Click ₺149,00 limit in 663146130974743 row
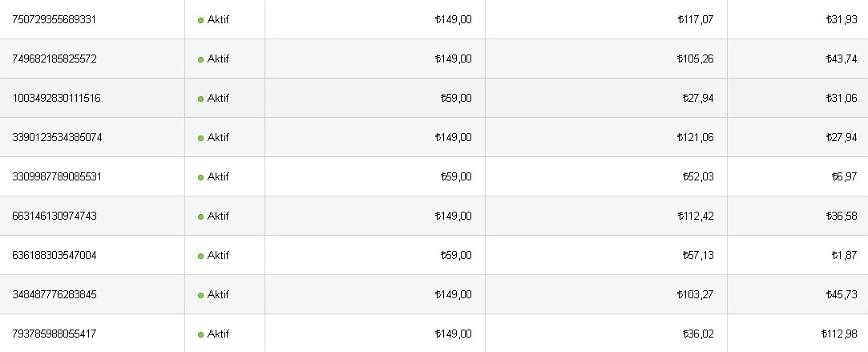This screenshot has width=868, height=352. pyautogui.click(x=454, y=216)
